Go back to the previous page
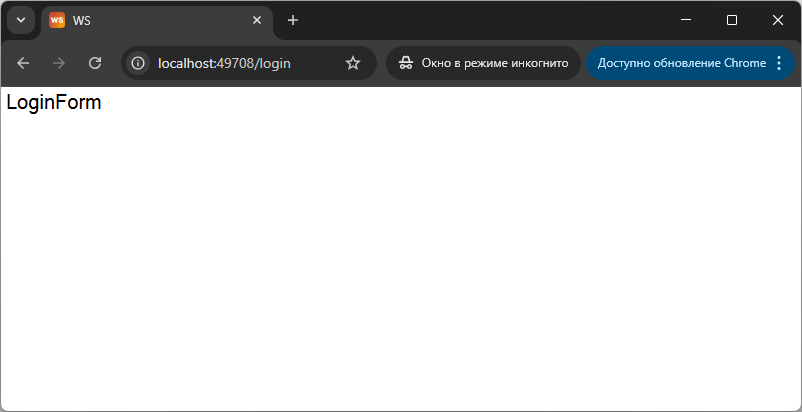Image resolution: width=802 pixels, height=412 pixels. (x=23, y=63)
